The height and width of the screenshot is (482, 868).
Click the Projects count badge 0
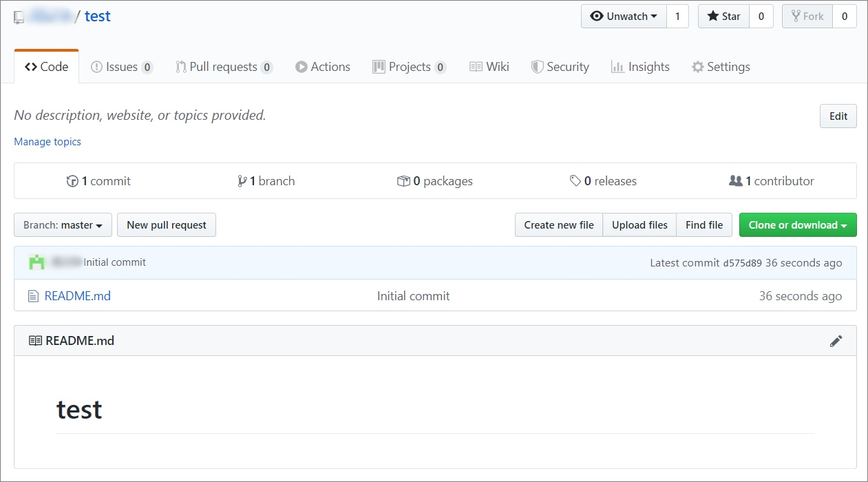[x=440, y=67]
